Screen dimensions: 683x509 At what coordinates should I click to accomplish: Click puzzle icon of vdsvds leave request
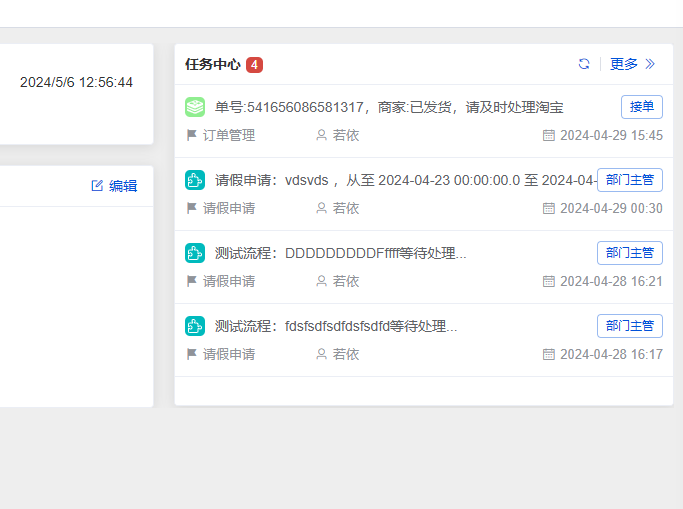[195, 180]
